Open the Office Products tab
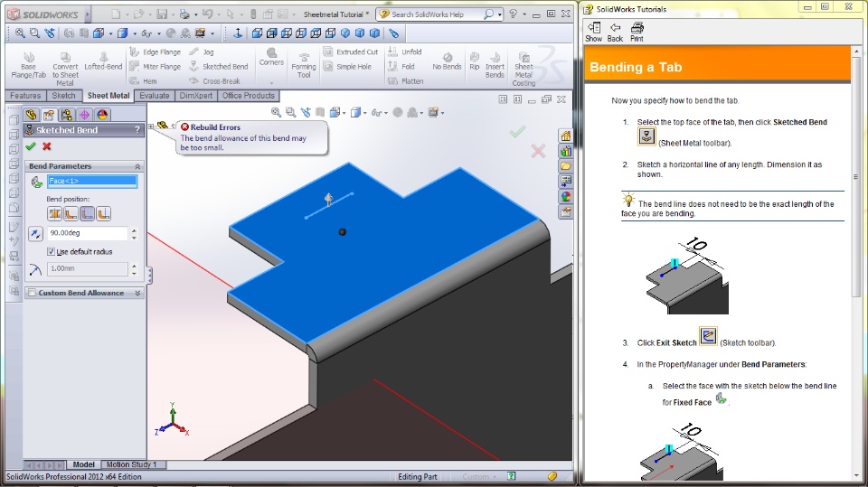The height and width of the screenshot is (487, 868). click(249, 96)
